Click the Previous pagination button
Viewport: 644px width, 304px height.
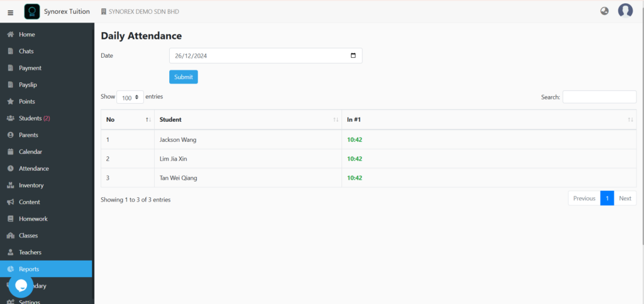584,198
